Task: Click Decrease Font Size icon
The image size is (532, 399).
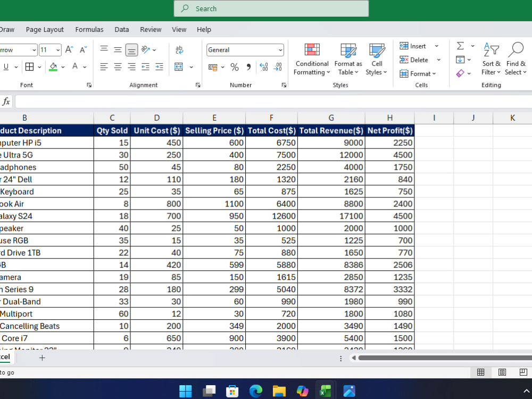Action: click(83, 50)
